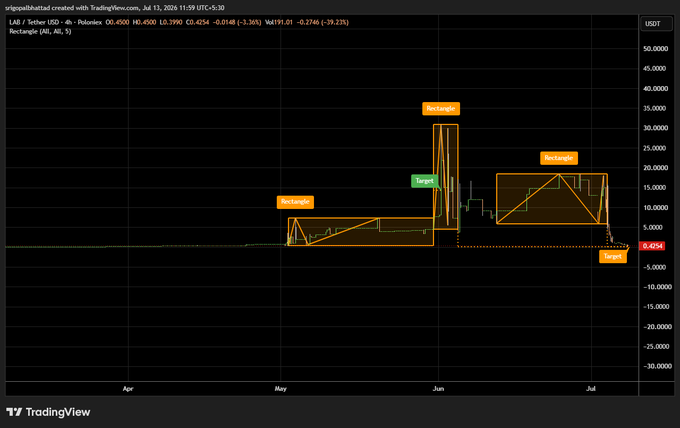The image size is (680, 428).
Task: Click the green Target label
Action: click(424, 181)
